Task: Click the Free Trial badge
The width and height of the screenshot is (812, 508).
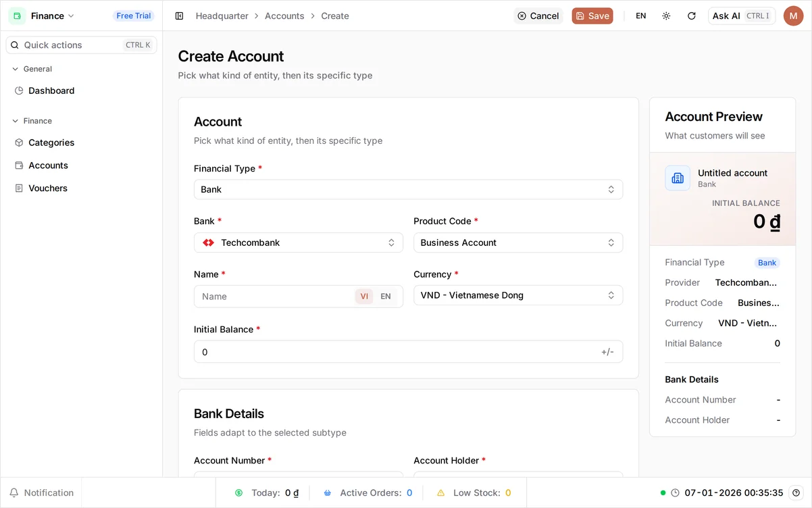Action: [x=134, y=16]
